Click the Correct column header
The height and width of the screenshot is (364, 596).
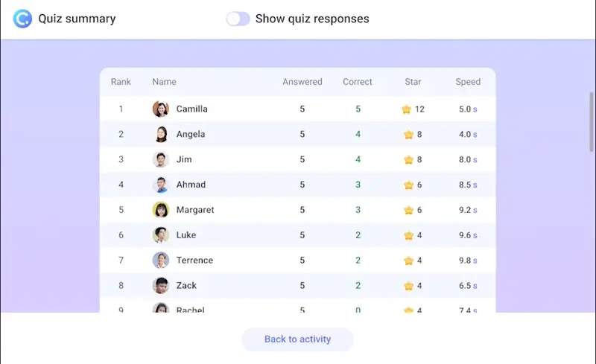(358, 82)
